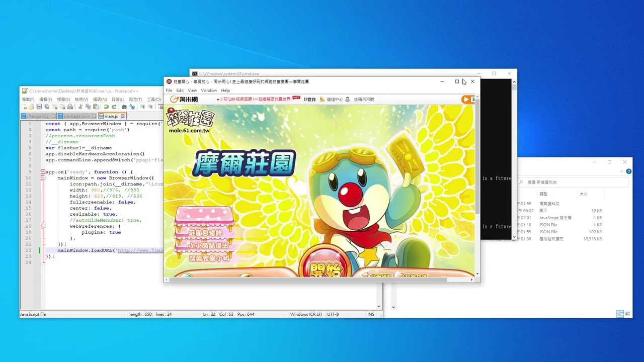Open the File menu in the game window

click(x=169, y=90)
